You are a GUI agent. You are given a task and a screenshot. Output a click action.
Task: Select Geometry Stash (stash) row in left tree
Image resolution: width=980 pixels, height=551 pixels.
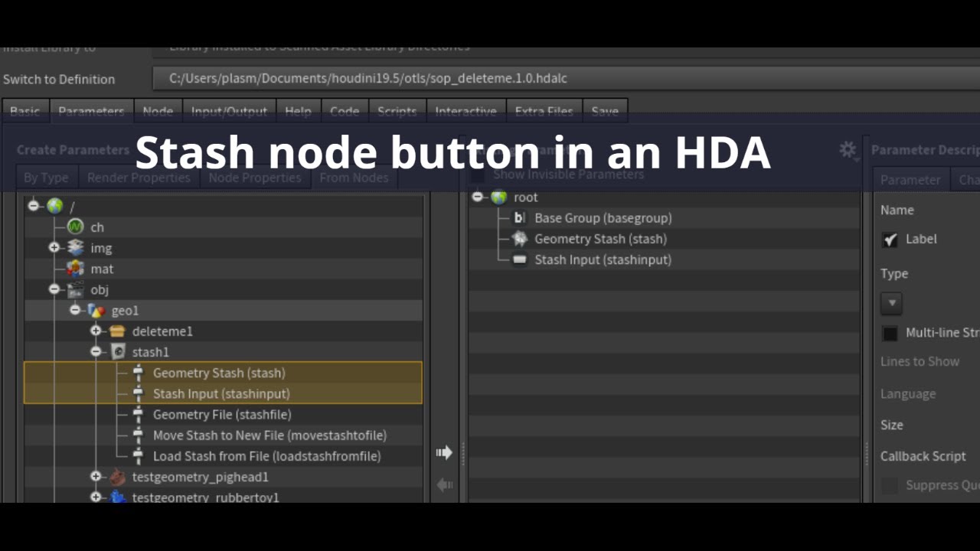[223, 373]
